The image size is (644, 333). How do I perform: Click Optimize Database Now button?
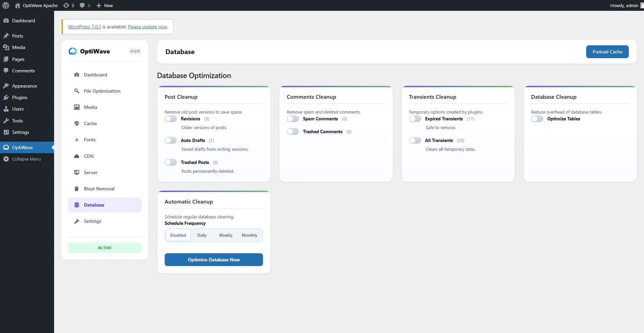(214, 260)
